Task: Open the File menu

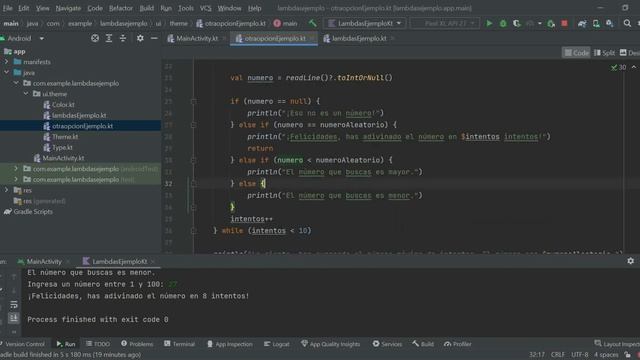Action: coord(7,8)
